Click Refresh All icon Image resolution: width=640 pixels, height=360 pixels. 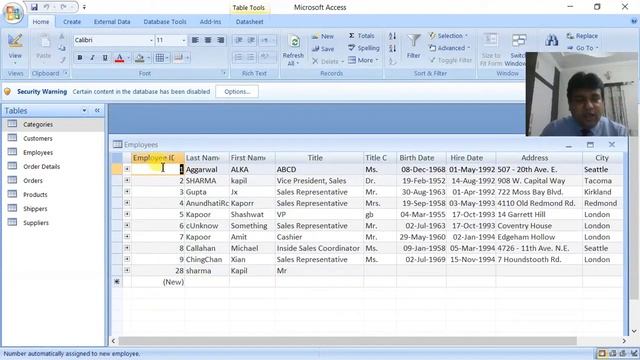pos(293,42)
